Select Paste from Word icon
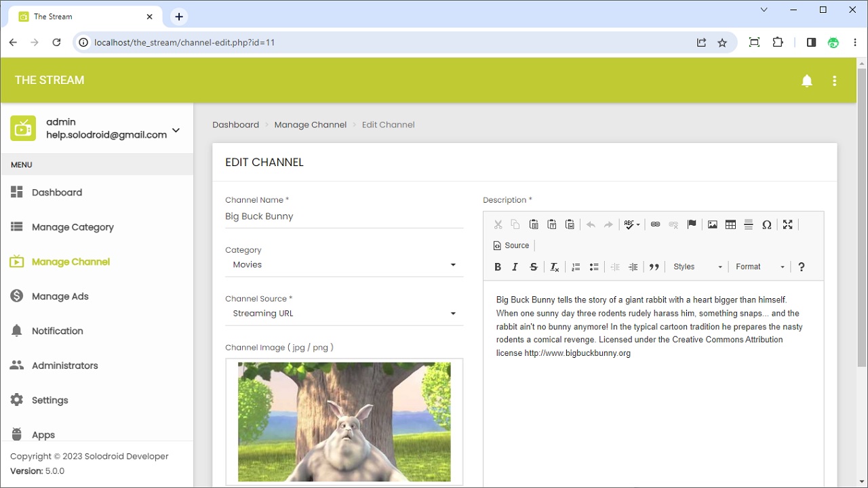The width and height of the screenshot is (868, 488). 570,225
